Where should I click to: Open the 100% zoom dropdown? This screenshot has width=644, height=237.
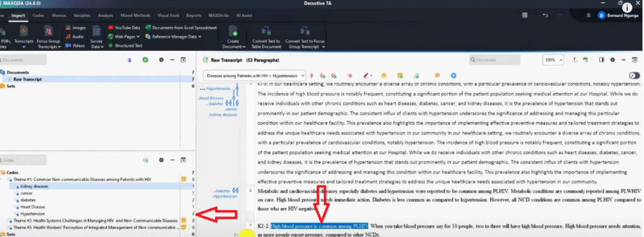coord(553,60)
